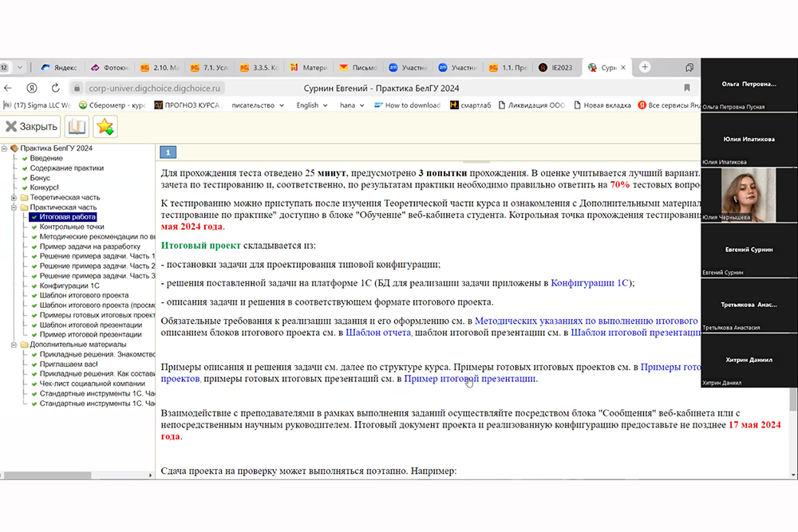Click the browser back arrow
798x532 pixels.
8,88
